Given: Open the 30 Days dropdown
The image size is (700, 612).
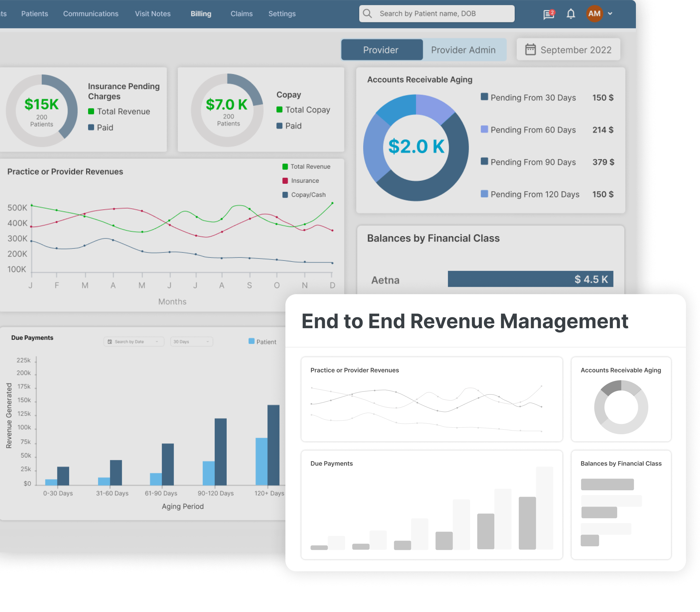Looking at the screenshot, I should click(x=191, y=342).
